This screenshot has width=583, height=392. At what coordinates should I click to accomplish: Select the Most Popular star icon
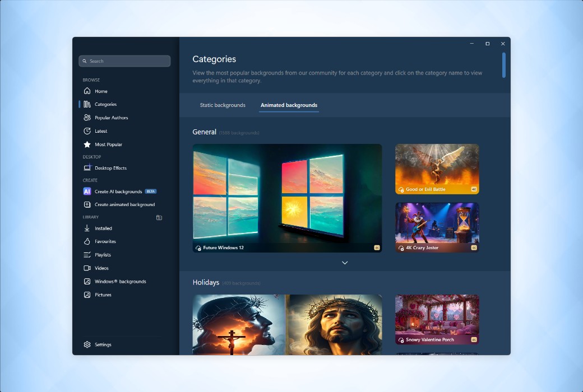tap(87, 144)
